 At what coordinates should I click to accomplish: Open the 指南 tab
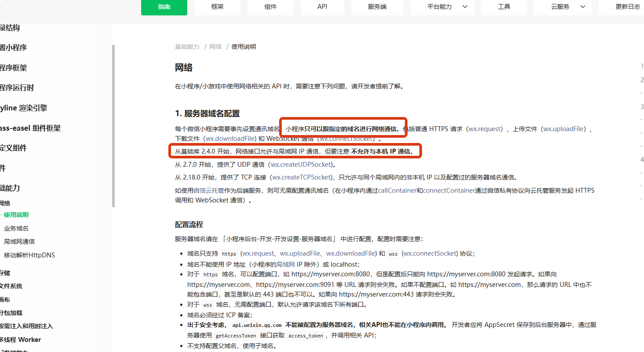(164, 7)
